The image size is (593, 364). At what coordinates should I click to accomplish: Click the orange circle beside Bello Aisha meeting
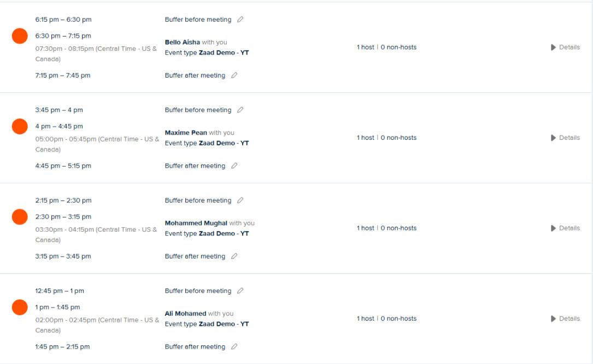20,36
